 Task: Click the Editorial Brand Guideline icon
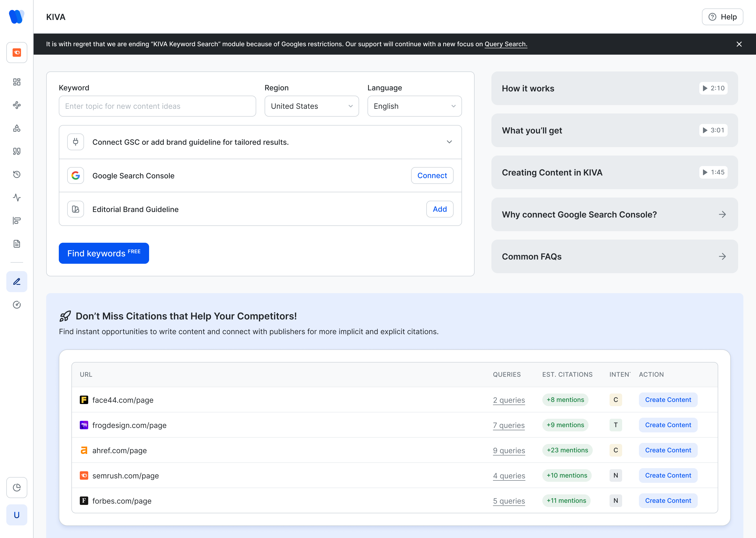tap(75, 209)
